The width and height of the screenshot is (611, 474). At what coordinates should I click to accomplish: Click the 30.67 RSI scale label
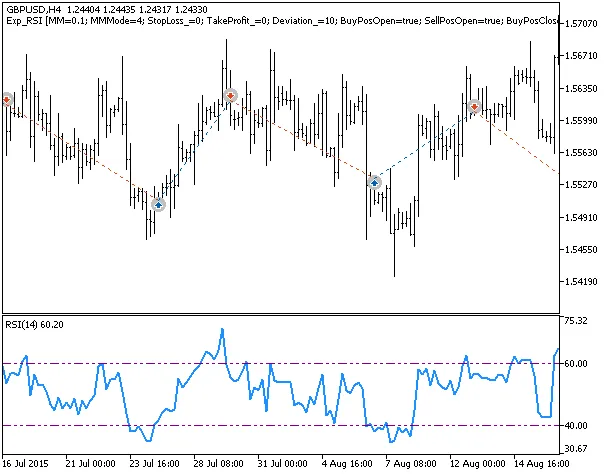pyautogui.click(x=576, y=449)
